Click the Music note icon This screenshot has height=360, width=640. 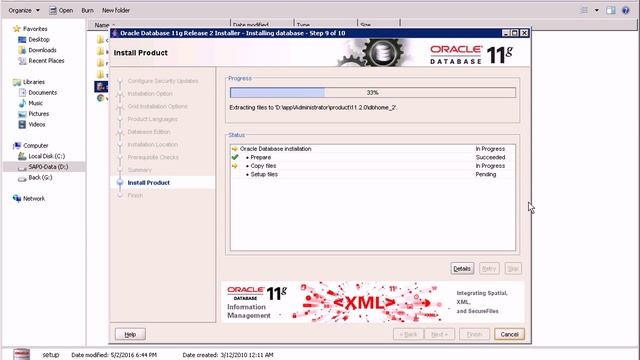click(22, 103)
